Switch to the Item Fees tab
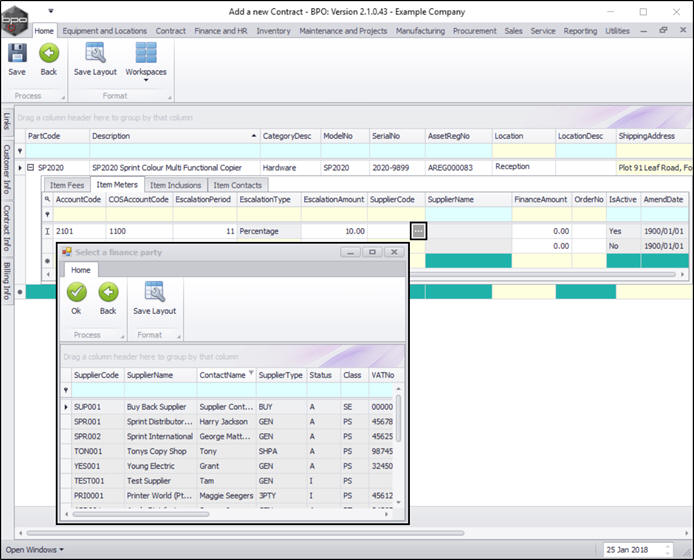 (66, 185)
